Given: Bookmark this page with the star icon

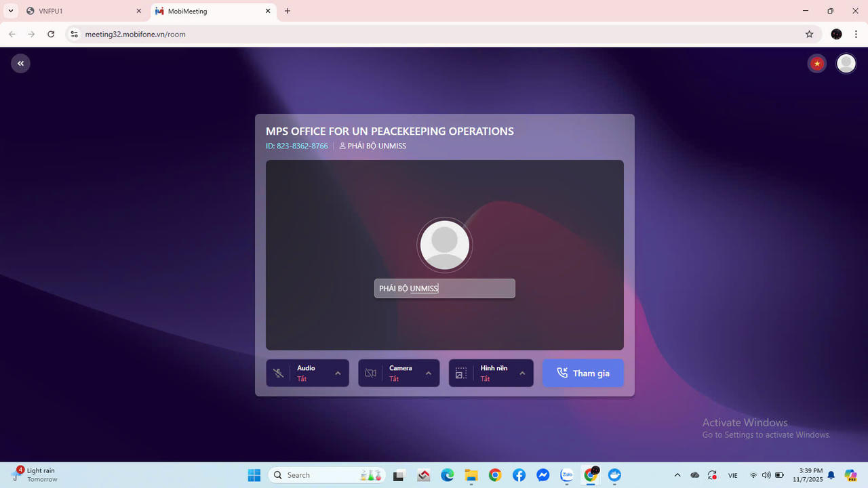Looking at the screenshot, I should pyautogui.click(x=809, y=34).
